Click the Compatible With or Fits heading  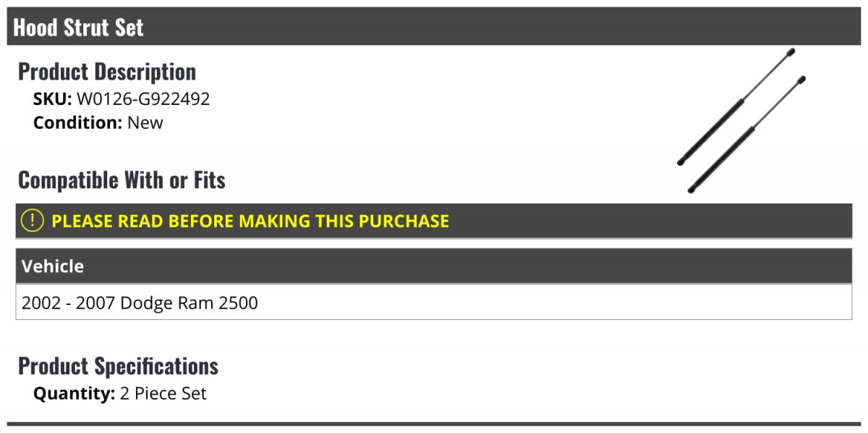(x=122, y=180)
